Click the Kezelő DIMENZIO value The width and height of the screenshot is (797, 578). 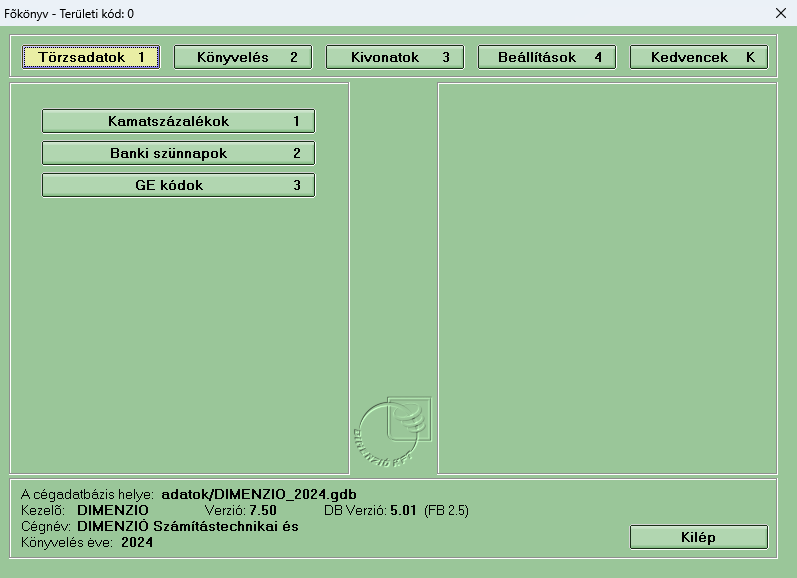pos(113,510)
